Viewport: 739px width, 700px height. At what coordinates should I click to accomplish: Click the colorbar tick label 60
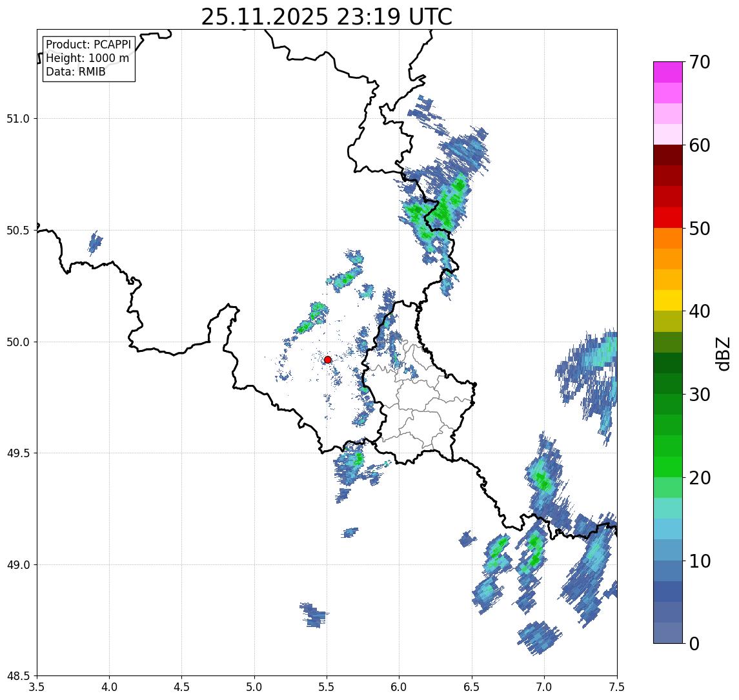(x=700, y=145)
